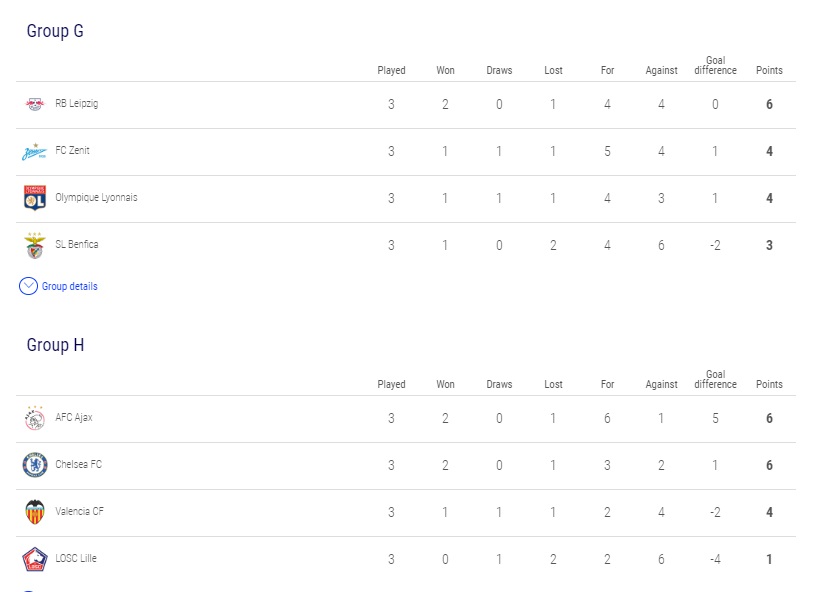Open the Group details link text

tap(70, 286)
